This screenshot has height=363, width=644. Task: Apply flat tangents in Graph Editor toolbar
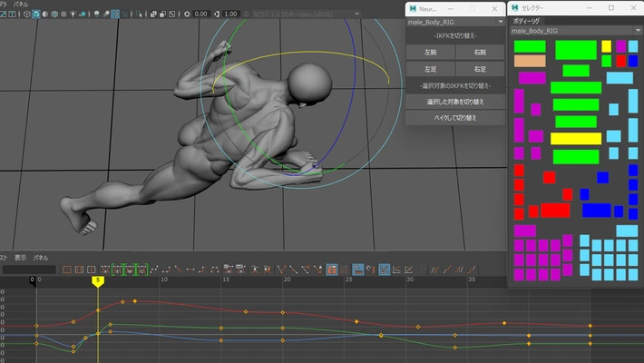click(190, 270)
